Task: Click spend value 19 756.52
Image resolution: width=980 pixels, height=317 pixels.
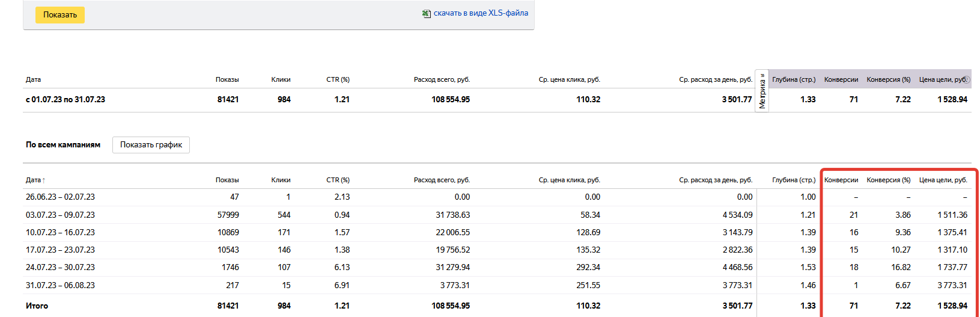Action: click(x=453, y=250)
